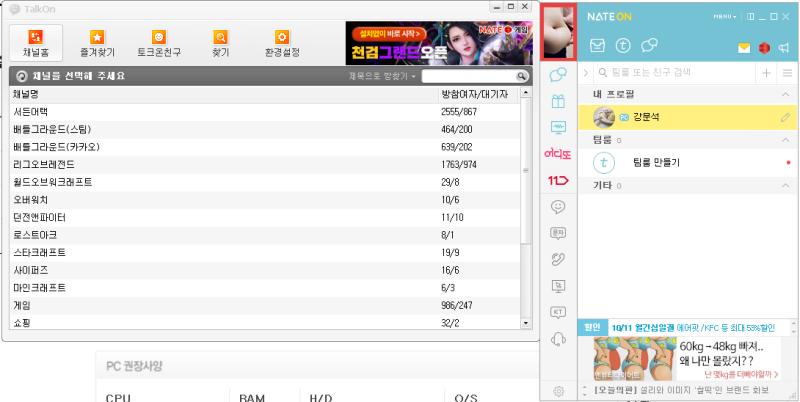Open the smiley emoticon icon in NateOn sidebar
The height and width of the screenshot is (402, 800).
[x=558, y=207]
